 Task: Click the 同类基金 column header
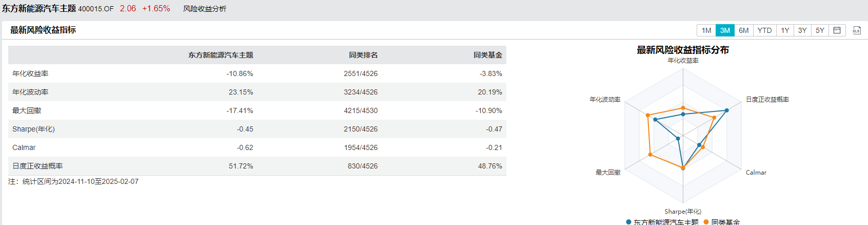tap(488, 55)
